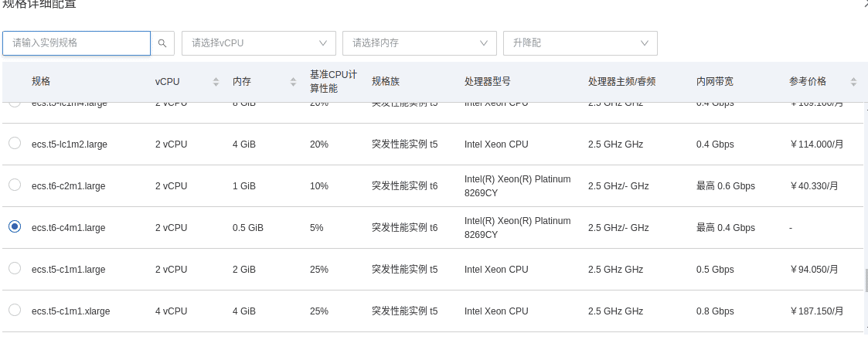Close the 规格详细配置 dialog

865,4
